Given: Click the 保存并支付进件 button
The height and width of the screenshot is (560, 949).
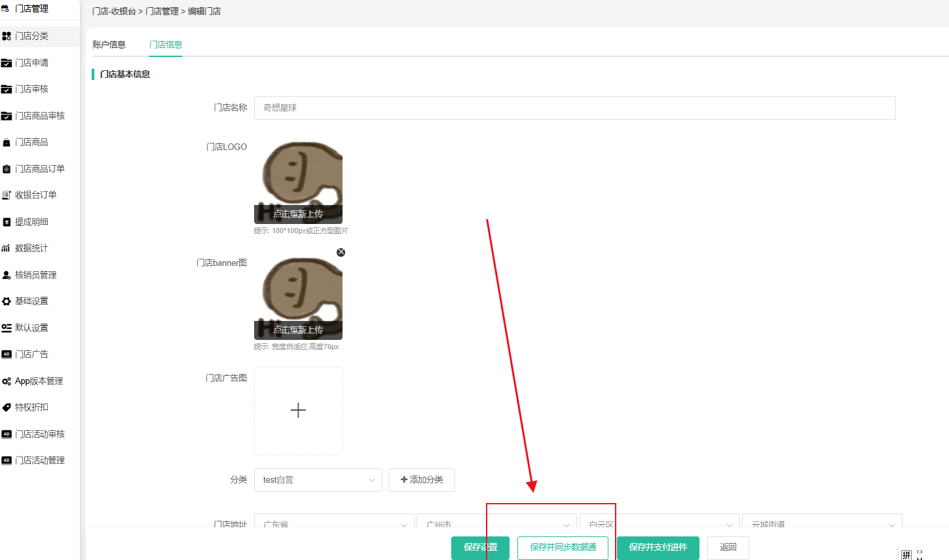Looking at the screenshot, I should (658, 548).
